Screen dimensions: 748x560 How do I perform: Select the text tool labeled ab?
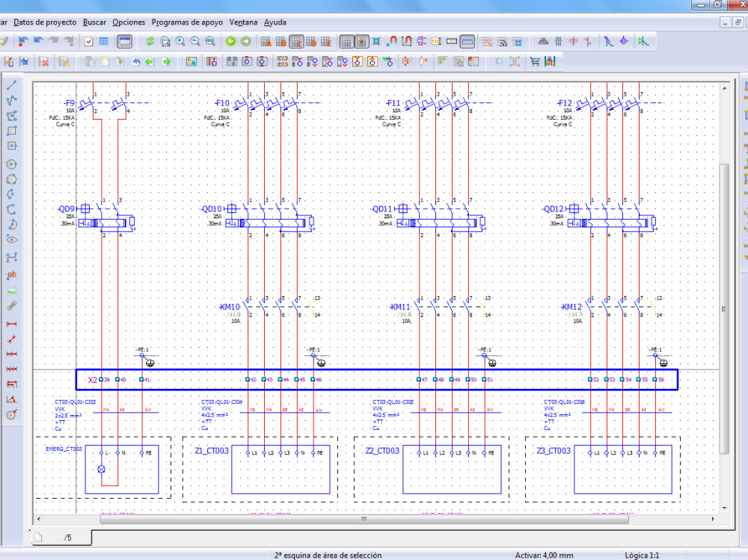pyautogui.click(x=10, y=274)
